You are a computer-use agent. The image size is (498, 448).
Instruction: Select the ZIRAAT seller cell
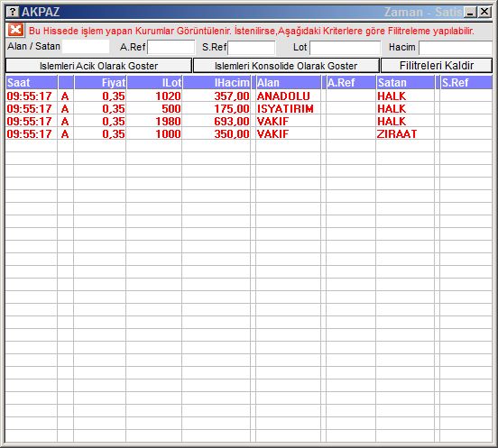(405, 134)
